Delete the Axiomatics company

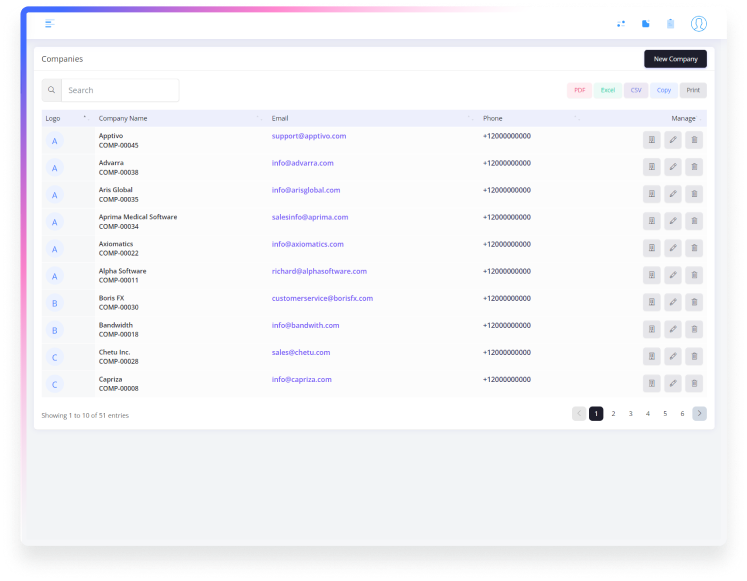pyautogui.click(x=694, y=248)
